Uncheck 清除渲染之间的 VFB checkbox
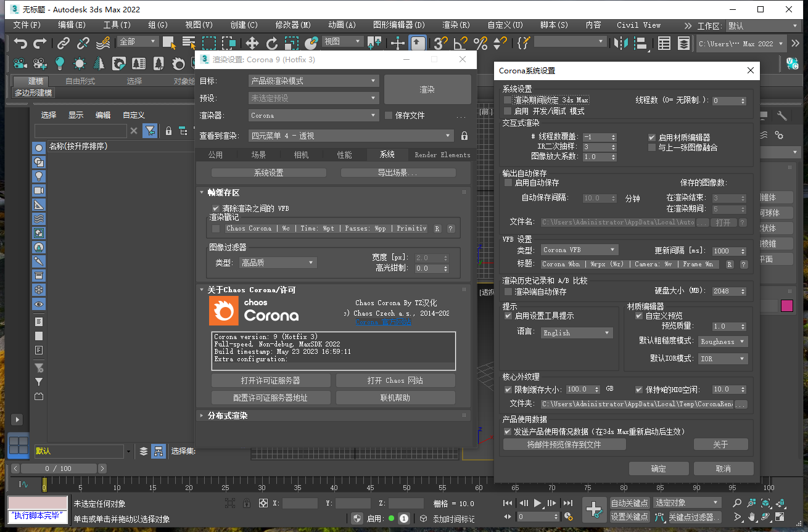Viewport: 808px width, 532px height. [x=215, y=208]
